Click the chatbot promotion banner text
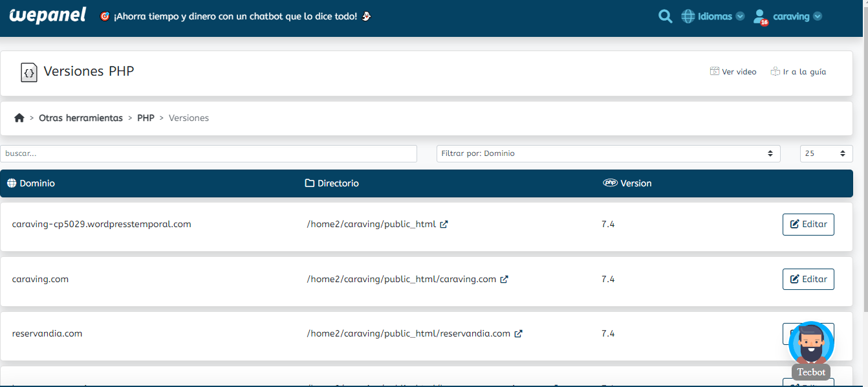868x387 pixels. pyautogui.click(x=235, y=16)
